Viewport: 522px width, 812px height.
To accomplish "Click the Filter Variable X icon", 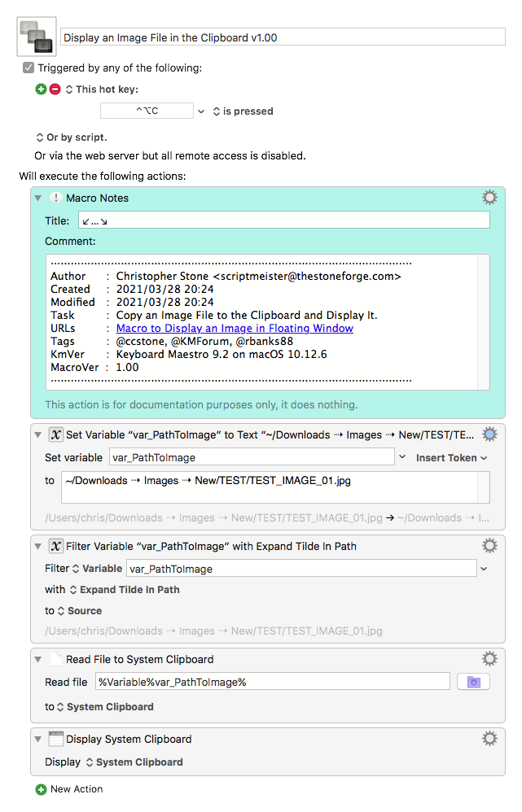I will [55, 546].
